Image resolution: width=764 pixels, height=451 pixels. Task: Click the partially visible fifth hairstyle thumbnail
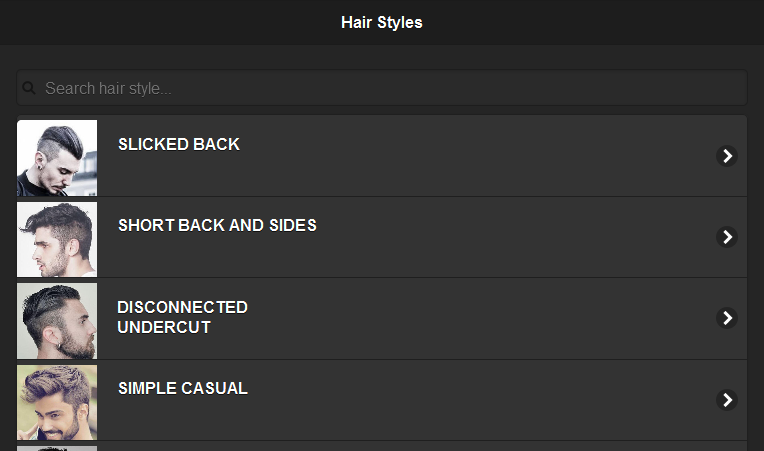pyautogui.click(x=57, y=447)
